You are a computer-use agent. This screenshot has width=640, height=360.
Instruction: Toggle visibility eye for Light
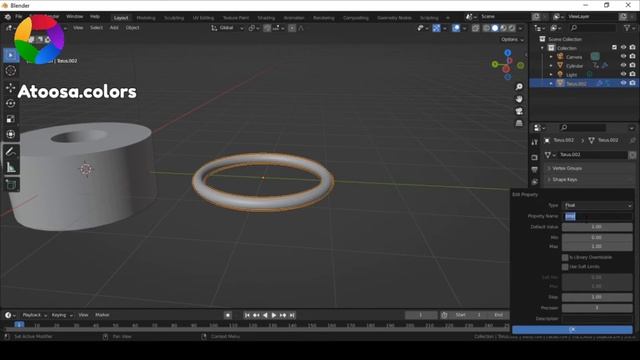623,74
